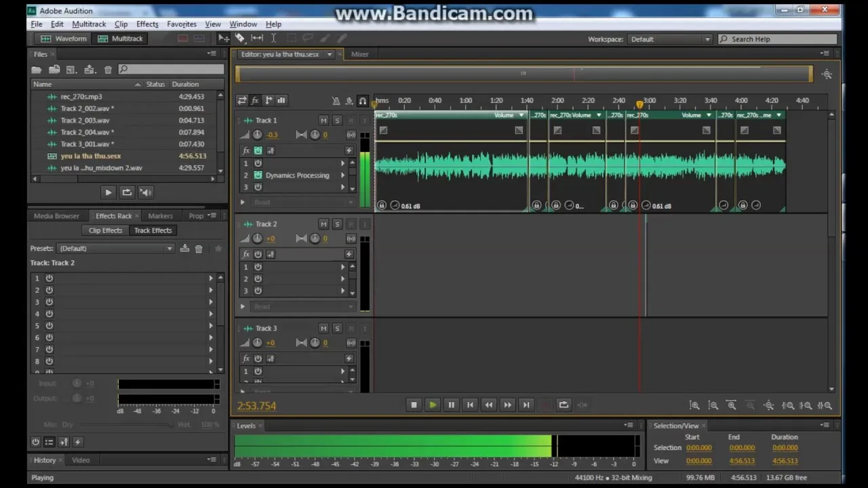Open the Presets dropdown in Effects Rack

(x=115, y=249)
